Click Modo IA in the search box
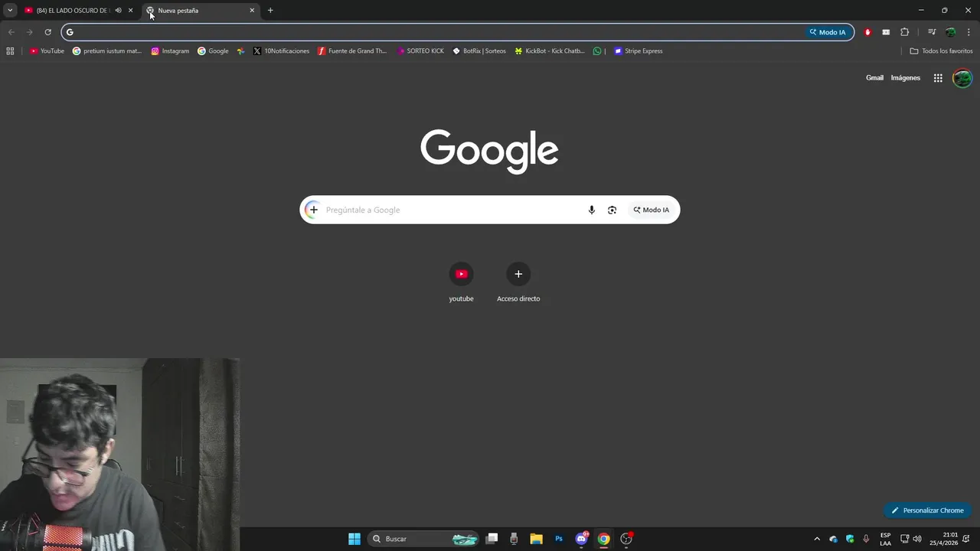Image resolution: width=980 pixels, height=551 pixels. point(652,210)
